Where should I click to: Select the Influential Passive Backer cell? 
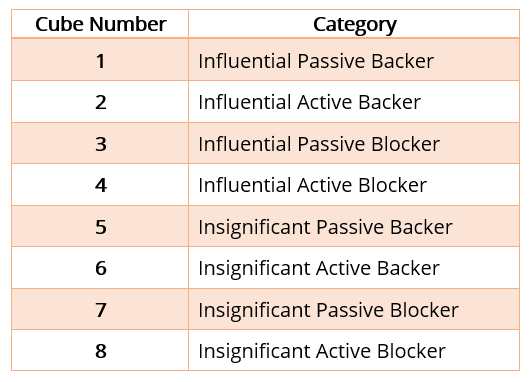point(354,60)
